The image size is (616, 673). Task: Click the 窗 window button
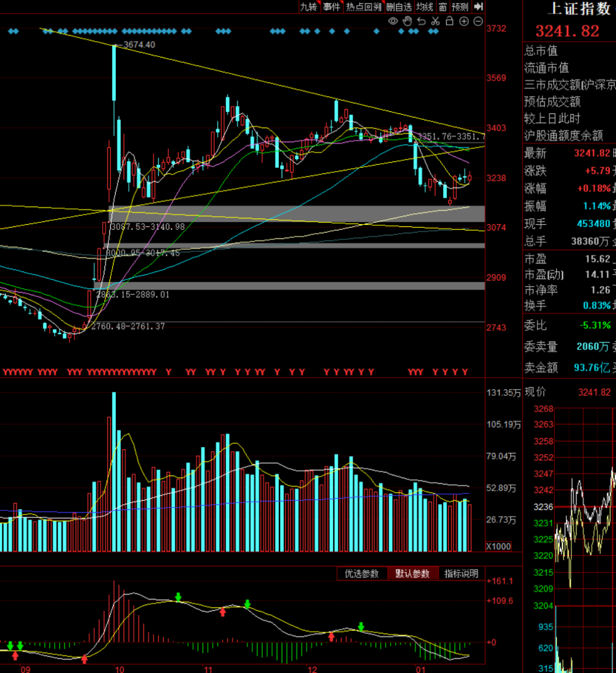click(x=443, y=7)
